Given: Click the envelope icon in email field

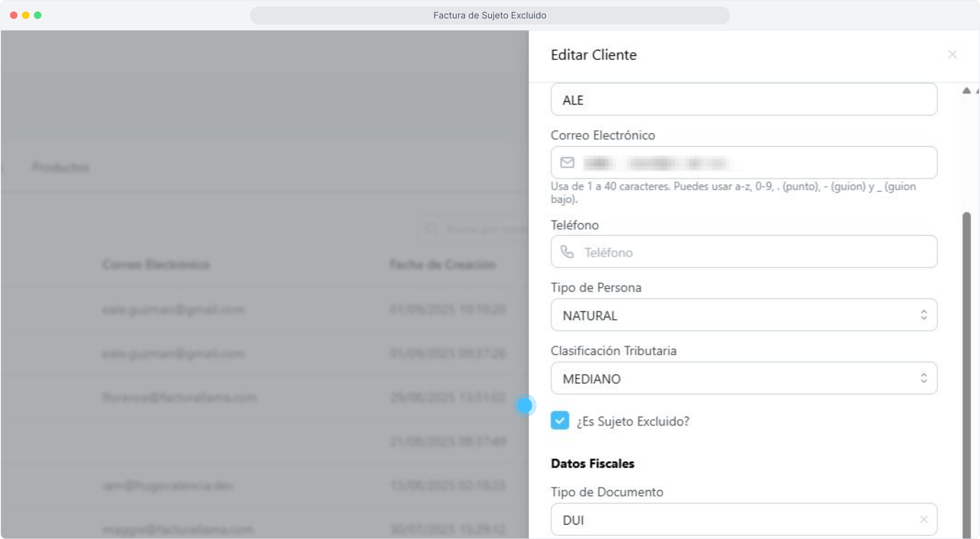Looking at the screenshot, I should point(567,163).
